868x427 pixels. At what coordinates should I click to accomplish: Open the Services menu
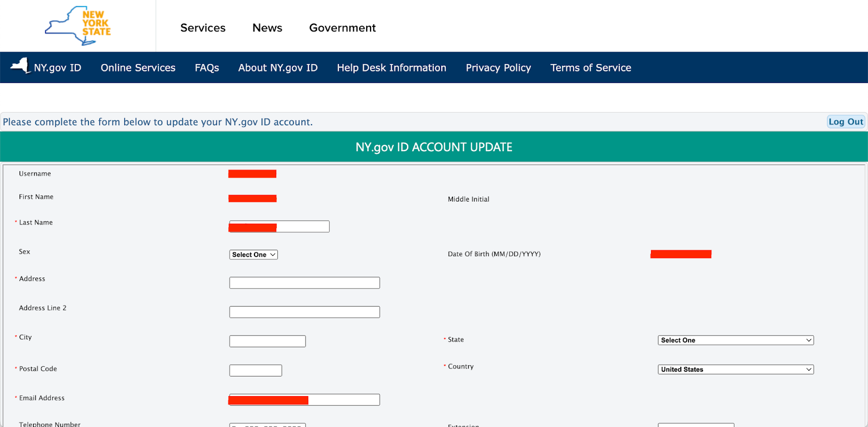(x=203, y=28)
